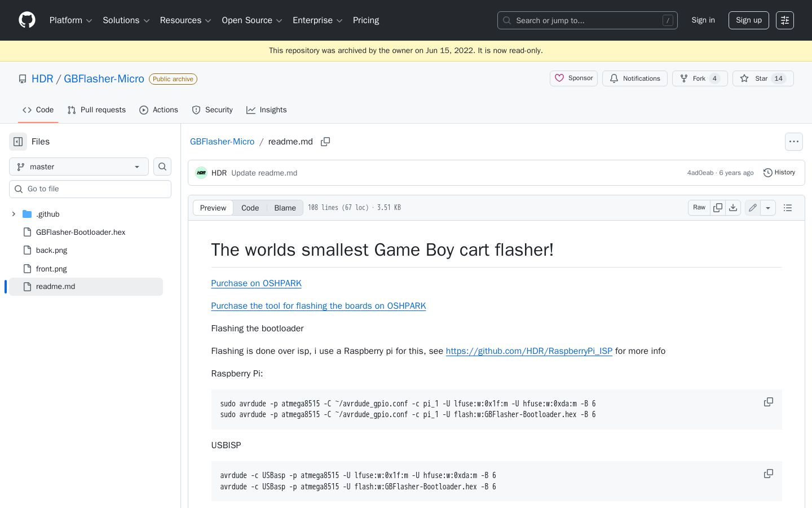Viewport: 812px width, 508px height.
Task: Star the GBFlasher-Micro repository
Action: (763, 78)
